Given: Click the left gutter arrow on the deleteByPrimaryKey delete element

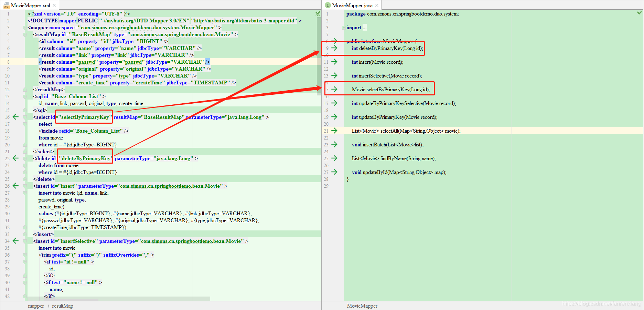Looking at the screenshot, I should point(15,158).
